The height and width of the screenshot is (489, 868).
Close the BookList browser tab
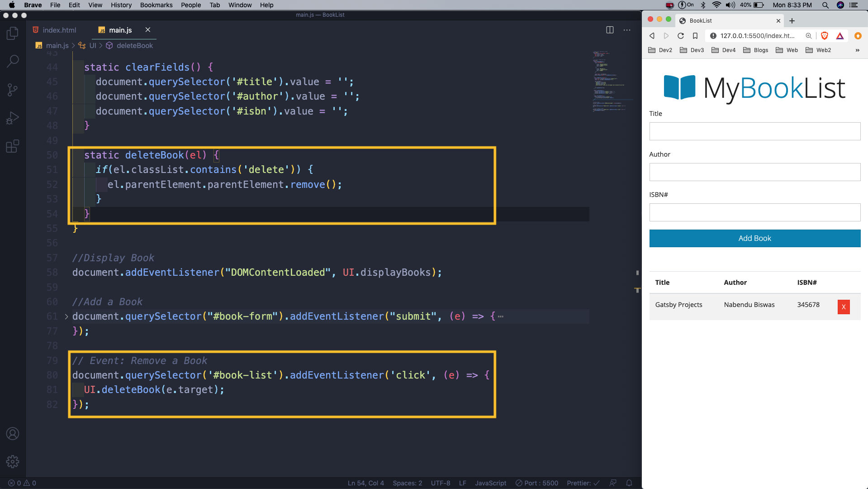(778, 21)
